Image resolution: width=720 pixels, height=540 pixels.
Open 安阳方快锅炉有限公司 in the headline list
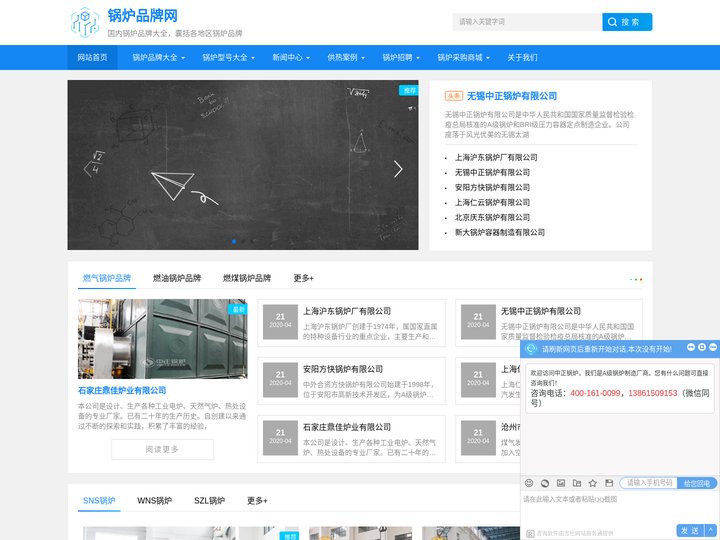(492, 187)
